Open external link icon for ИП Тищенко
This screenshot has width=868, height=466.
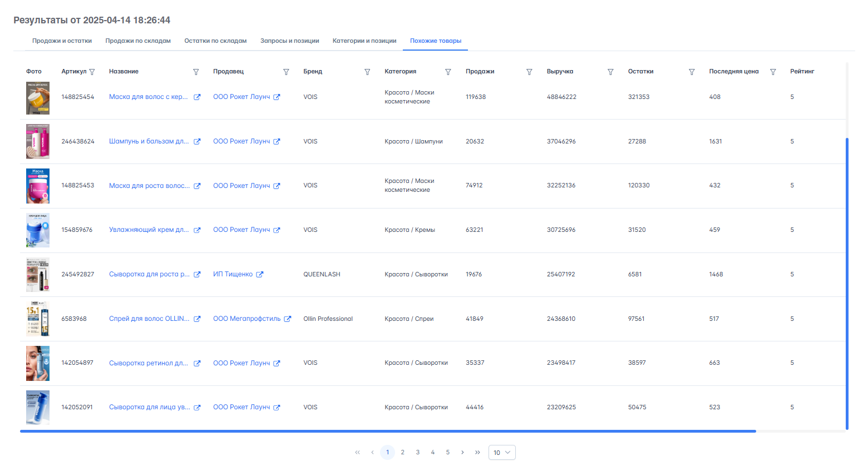click(x=260, y=274)
